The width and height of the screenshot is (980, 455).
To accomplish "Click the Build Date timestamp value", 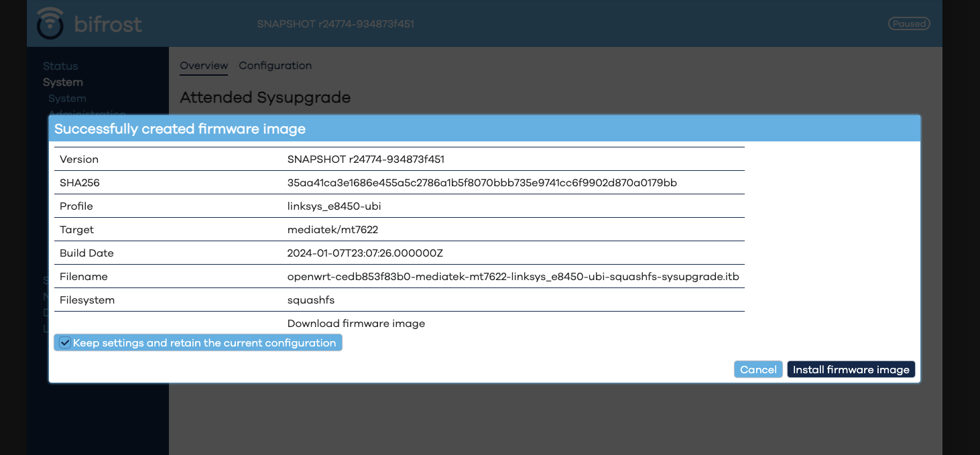I will pyautogui.click(x=365, y=253).
